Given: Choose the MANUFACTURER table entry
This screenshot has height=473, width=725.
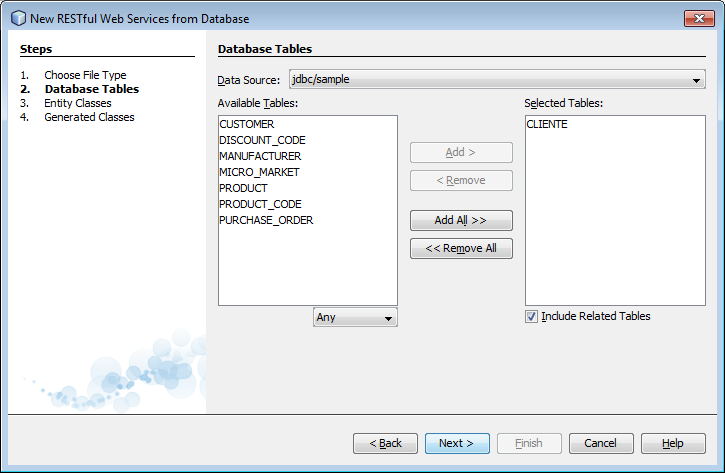Looking at the screenshot, I should tap(260, 156).
